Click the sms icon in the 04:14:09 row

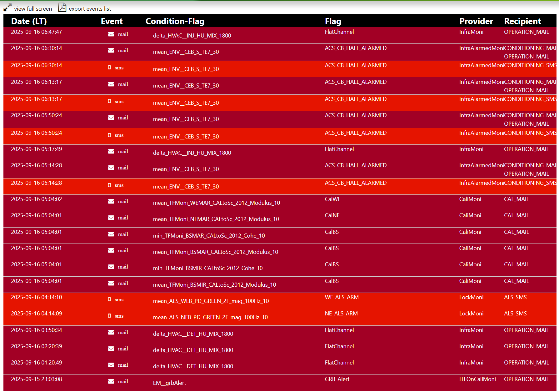pyautogui.click(x=109, y=316)
